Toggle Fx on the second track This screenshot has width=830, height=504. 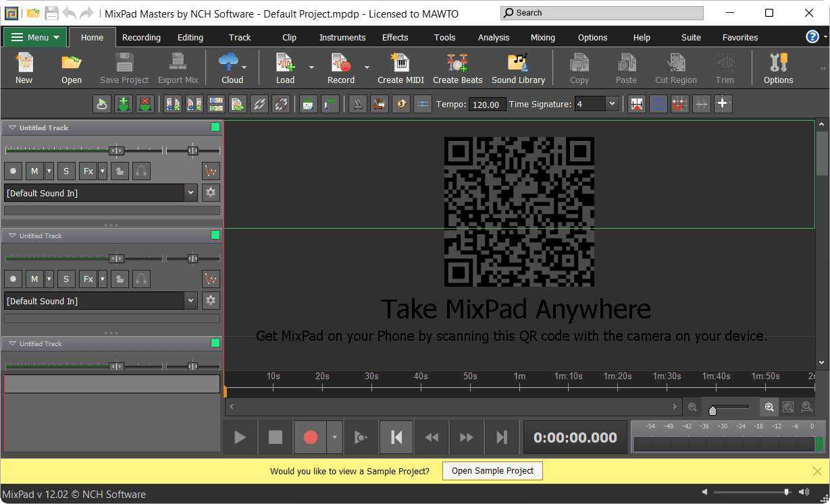tap(88, 279)
